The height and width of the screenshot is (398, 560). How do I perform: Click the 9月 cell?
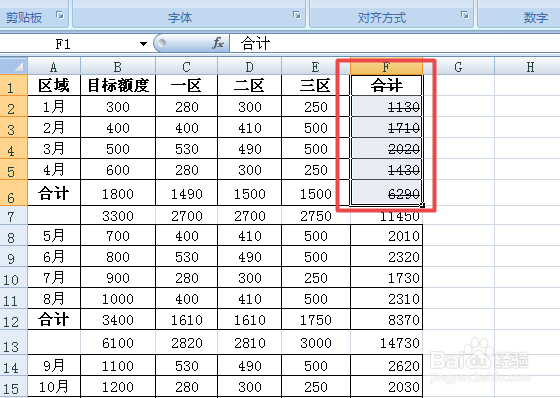54,365
